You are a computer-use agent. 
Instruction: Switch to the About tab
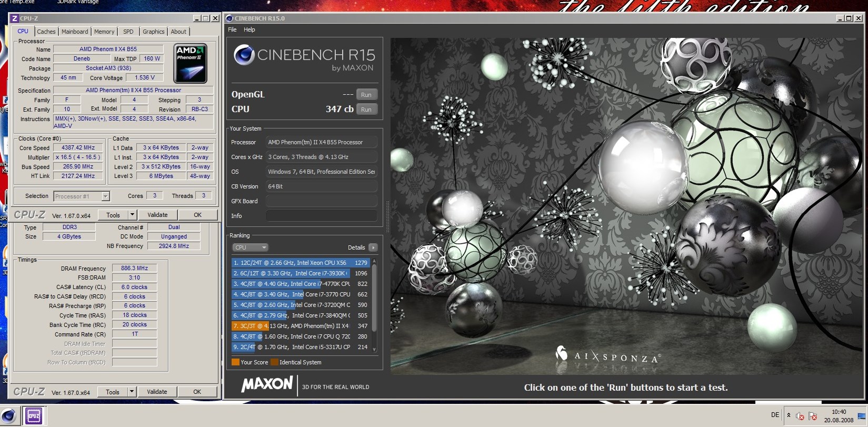pyautogui.click(x=178, y=32)
